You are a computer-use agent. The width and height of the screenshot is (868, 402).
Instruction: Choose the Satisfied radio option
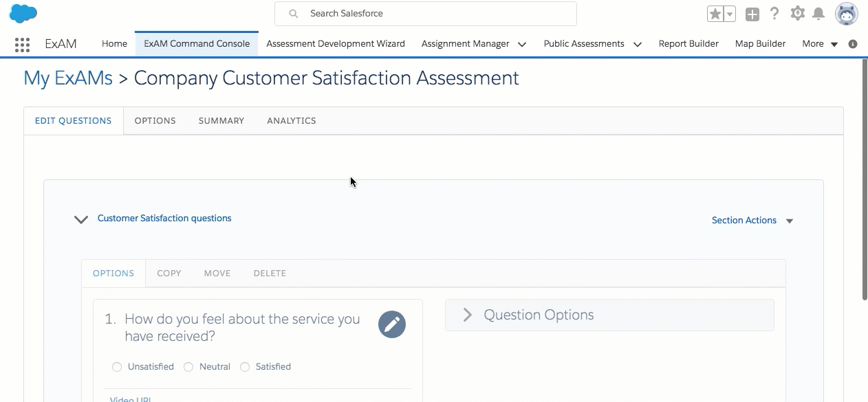click(x=245, y=367)
